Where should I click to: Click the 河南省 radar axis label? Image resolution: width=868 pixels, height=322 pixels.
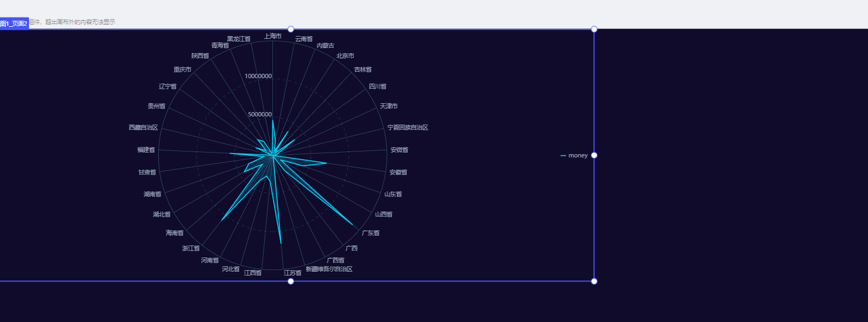pyautogui.click(x=210, y=260)
